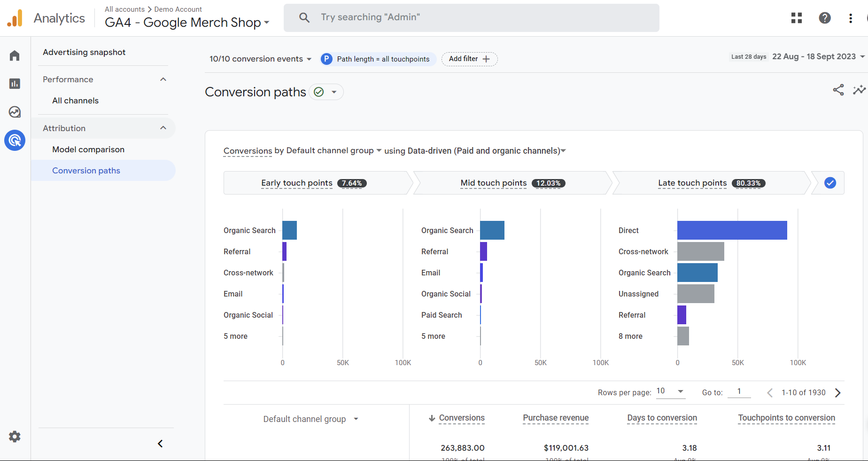Collapse the side navigation panel
The width and height of the screenshot is (868, 461).
tap(160, 444)
